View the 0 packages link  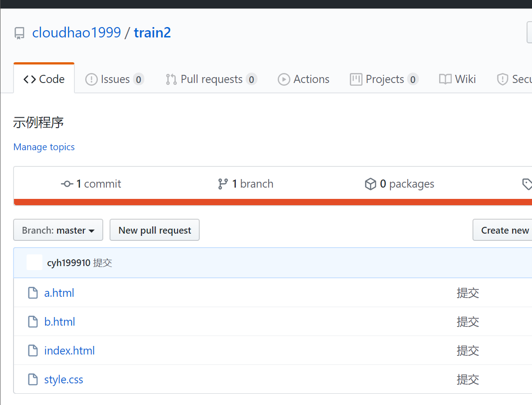(x=399, y=184)
